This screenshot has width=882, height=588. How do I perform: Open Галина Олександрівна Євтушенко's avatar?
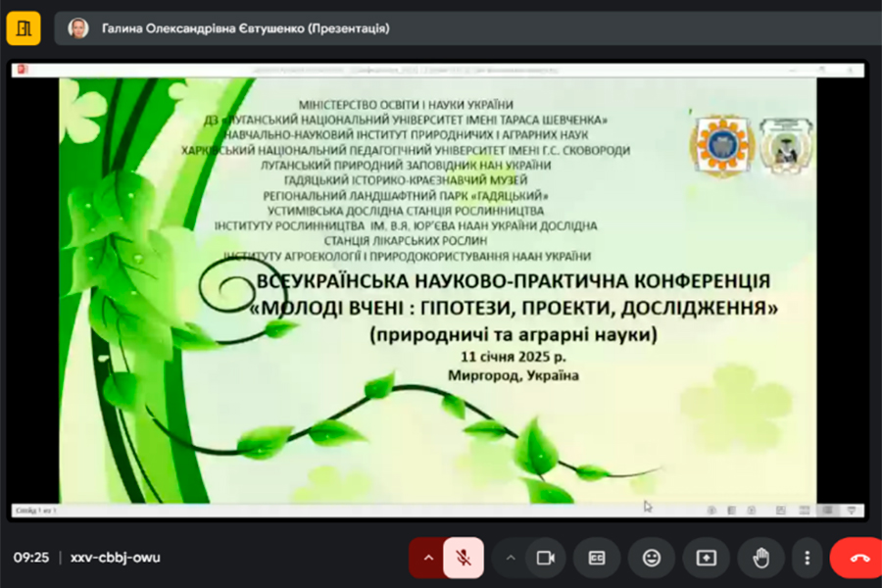78,28
